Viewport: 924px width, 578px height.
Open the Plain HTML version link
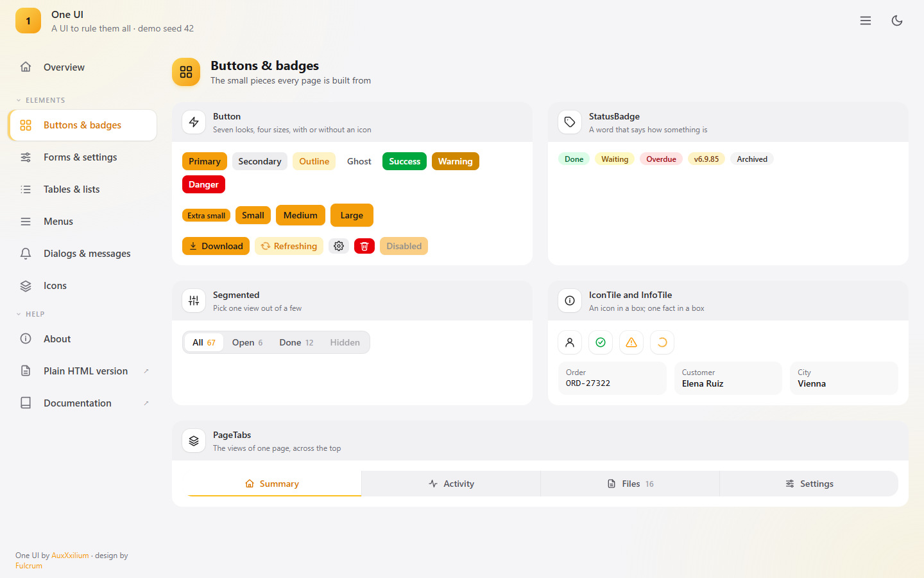[82, 371]
